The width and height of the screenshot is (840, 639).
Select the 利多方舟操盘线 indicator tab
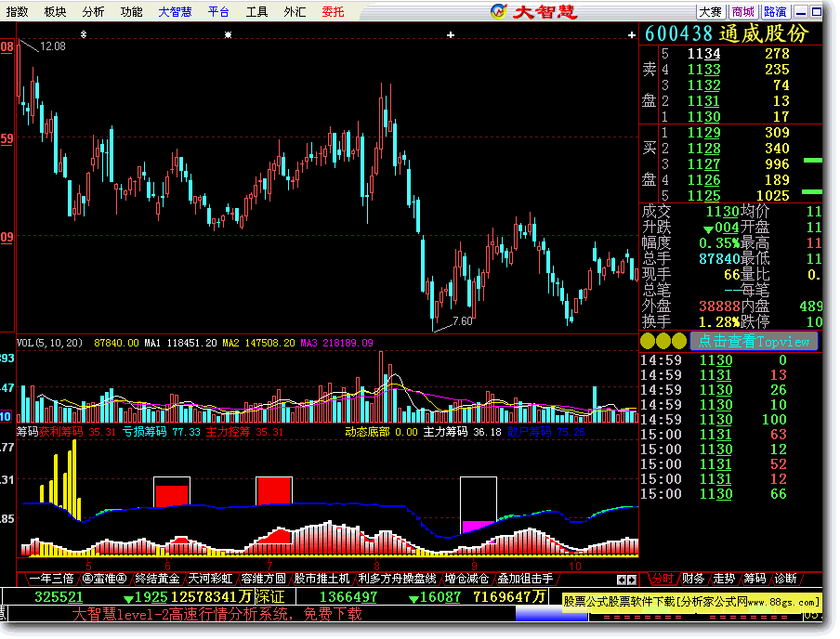397,579
